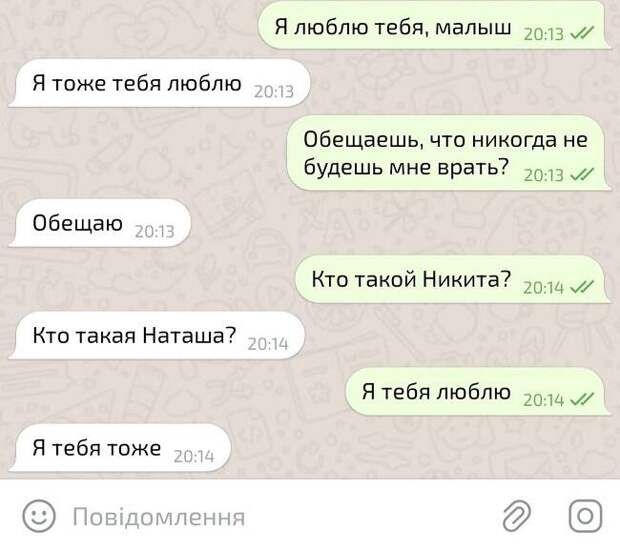Click the 20:14 timestamp on 'Я тебя тоже'
Screen dimensions: 620x550
194,456
